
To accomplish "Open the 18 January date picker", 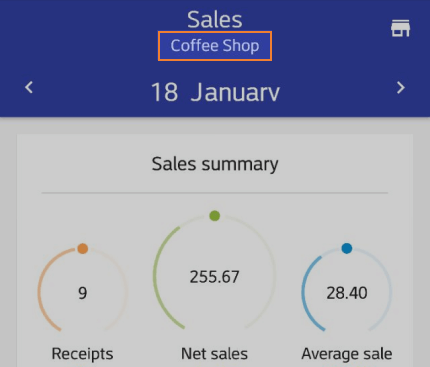I will coord(215,92).
